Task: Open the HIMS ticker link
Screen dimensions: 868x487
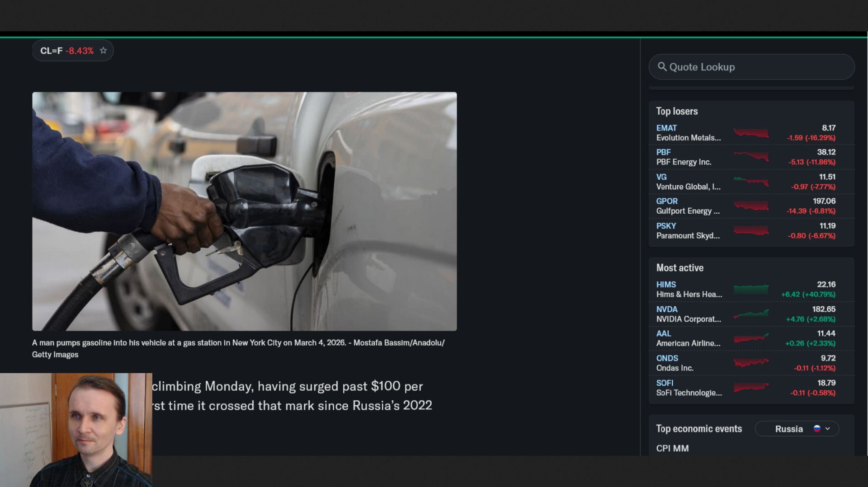Action: click(x=666, y=285)
